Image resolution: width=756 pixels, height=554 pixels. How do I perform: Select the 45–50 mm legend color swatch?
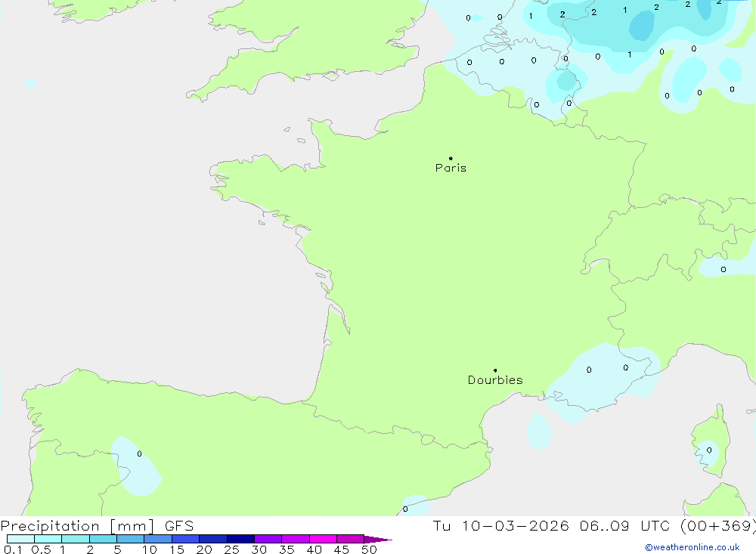351,539
